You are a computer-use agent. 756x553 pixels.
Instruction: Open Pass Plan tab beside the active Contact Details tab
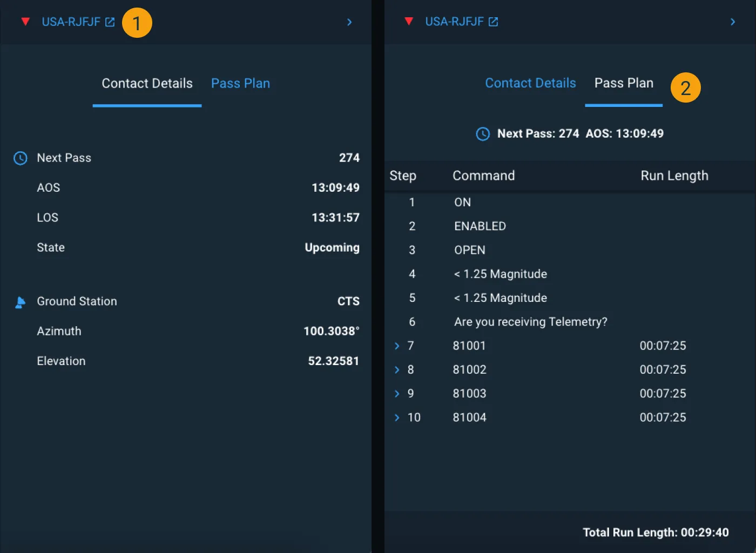(240, 84)
